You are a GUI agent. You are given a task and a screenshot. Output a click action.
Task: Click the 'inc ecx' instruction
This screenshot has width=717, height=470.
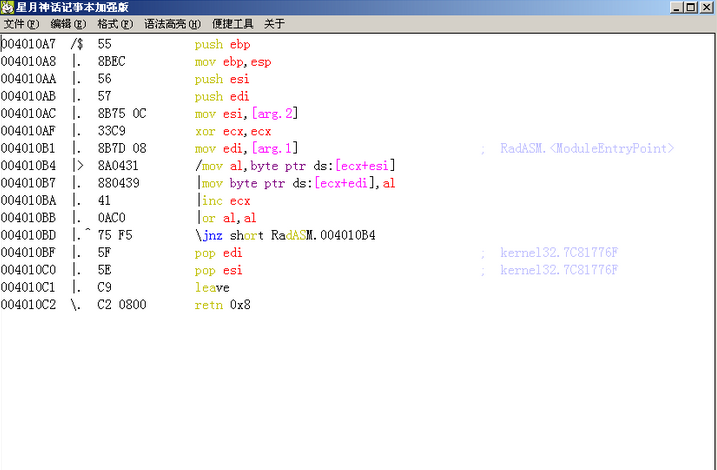(x=226, y=201)
